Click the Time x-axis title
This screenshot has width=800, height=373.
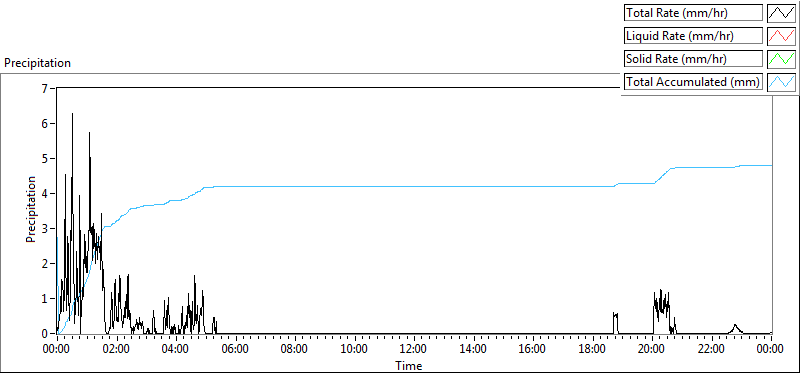(x=409, y=365)
